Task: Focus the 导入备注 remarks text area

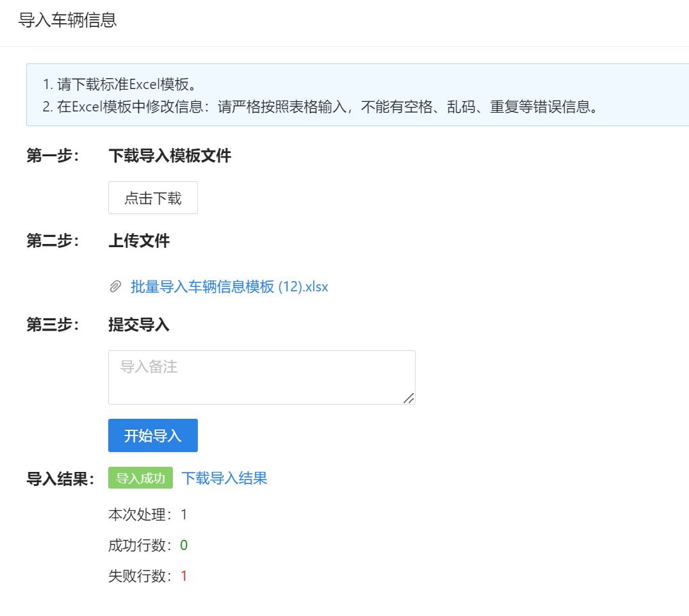Action: pyautogui.click(x=261, y=377)
